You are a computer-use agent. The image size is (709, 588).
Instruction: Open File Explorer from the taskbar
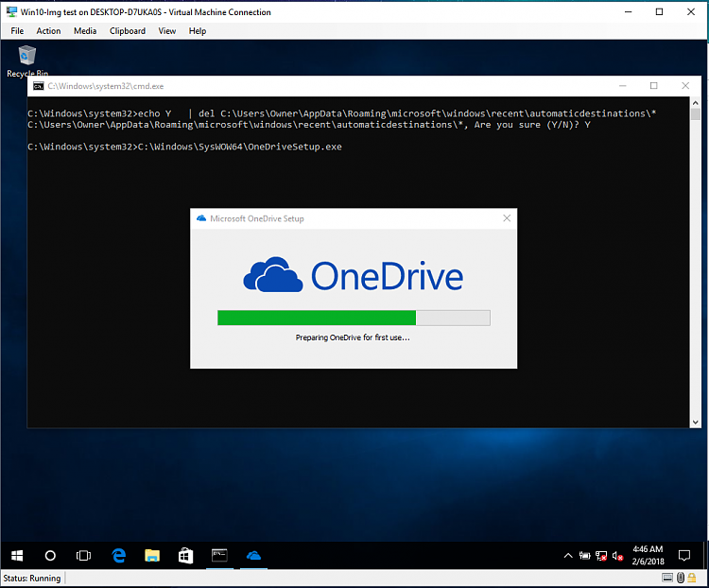152,556
